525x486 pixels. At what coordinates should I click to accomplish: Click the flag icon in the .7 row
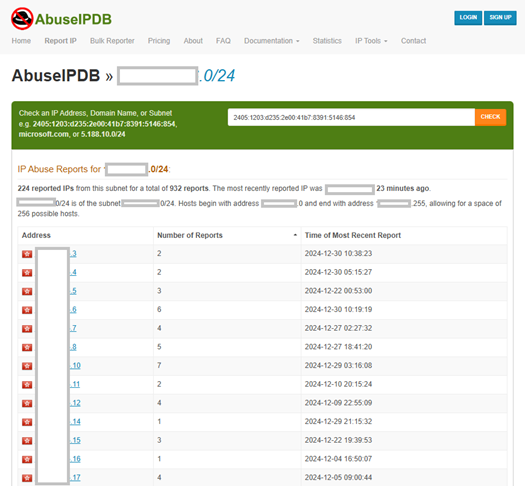27,329
